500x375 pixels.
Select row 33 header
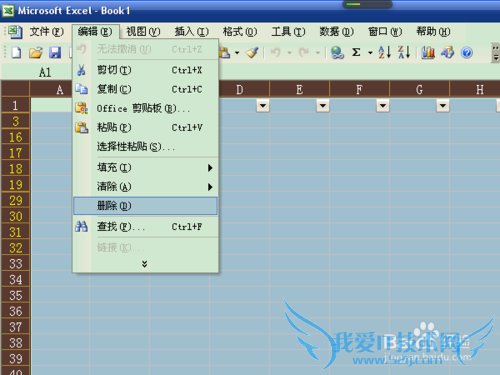15,264
